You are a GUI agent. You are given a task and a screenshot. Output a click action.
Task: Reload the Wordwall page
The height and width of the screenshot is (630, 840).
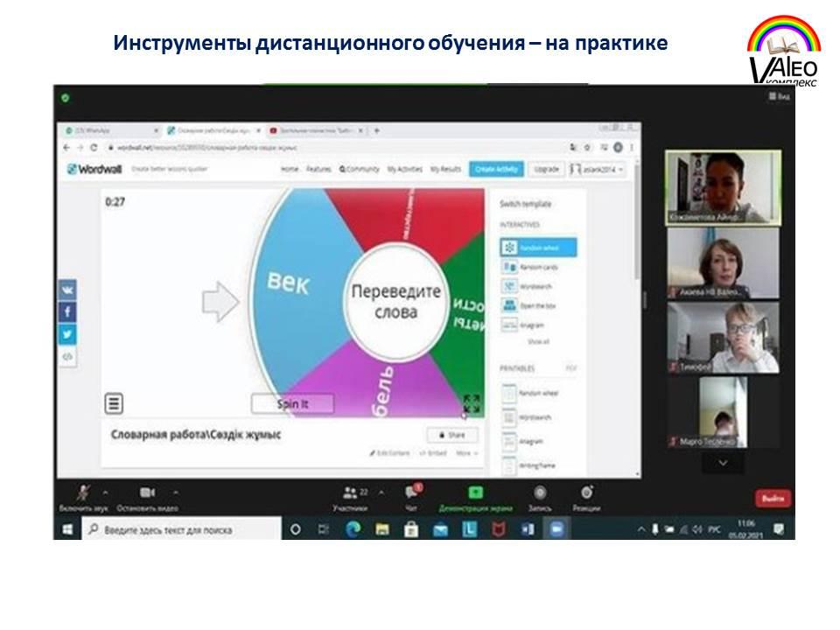coord(94,147)
